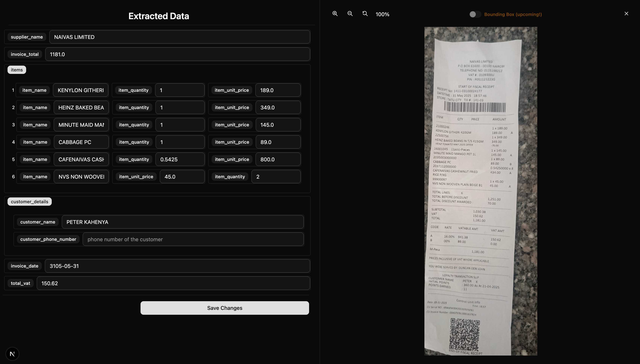Edit the KENYLON GITHERI item name field
The image size is (640, 364).
(x=81, y=90)
